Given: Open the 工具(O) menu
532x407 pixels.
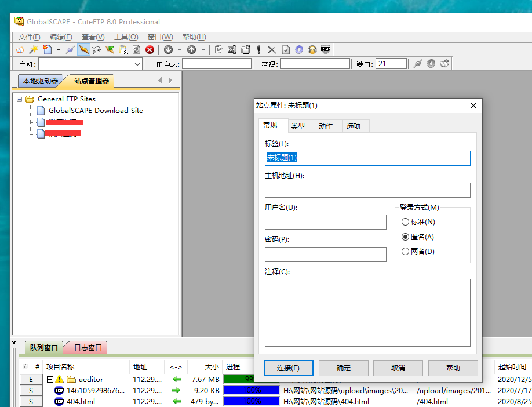Looking at the screenshot, I should tap(126, 37).
